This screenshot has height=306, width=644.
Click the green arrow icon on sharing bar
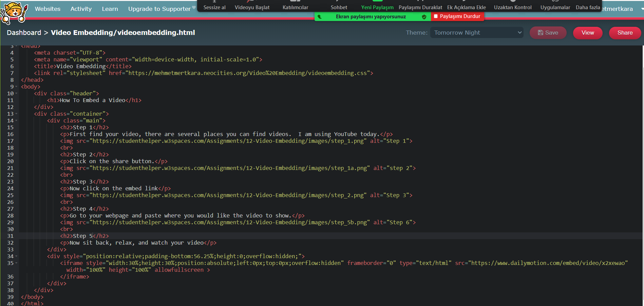319,17
